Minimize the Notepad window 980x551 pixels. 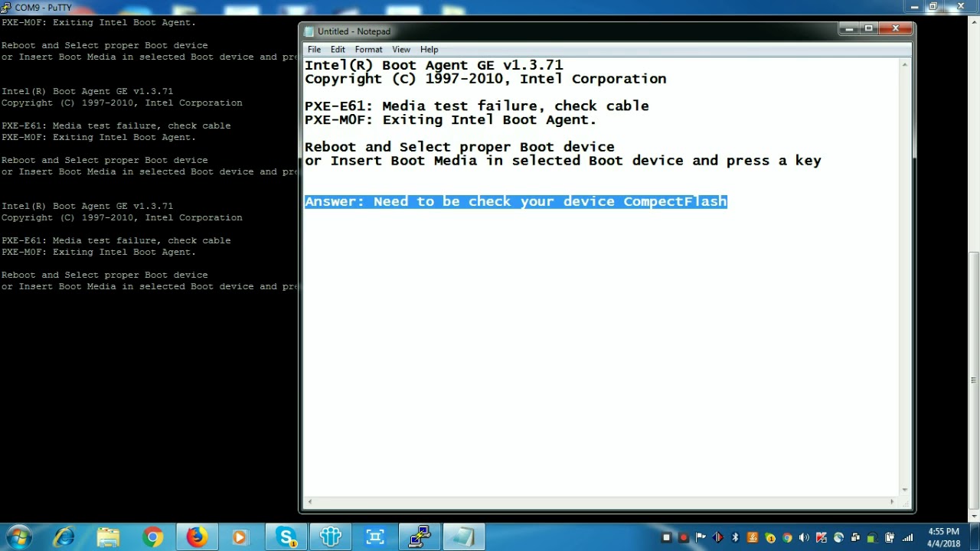click(849, 29)
